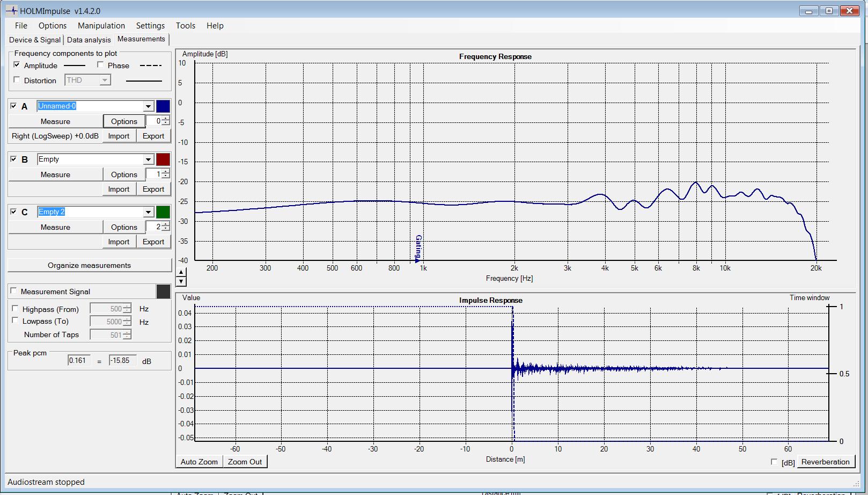Adjust slot C number stepper
The image size is (868, 495).
pos(166,227)
